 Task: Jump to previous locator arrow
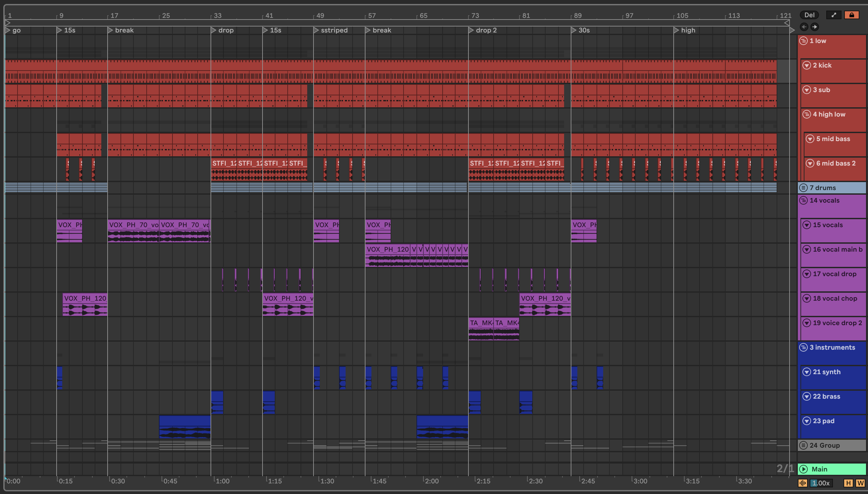(804, 27)
